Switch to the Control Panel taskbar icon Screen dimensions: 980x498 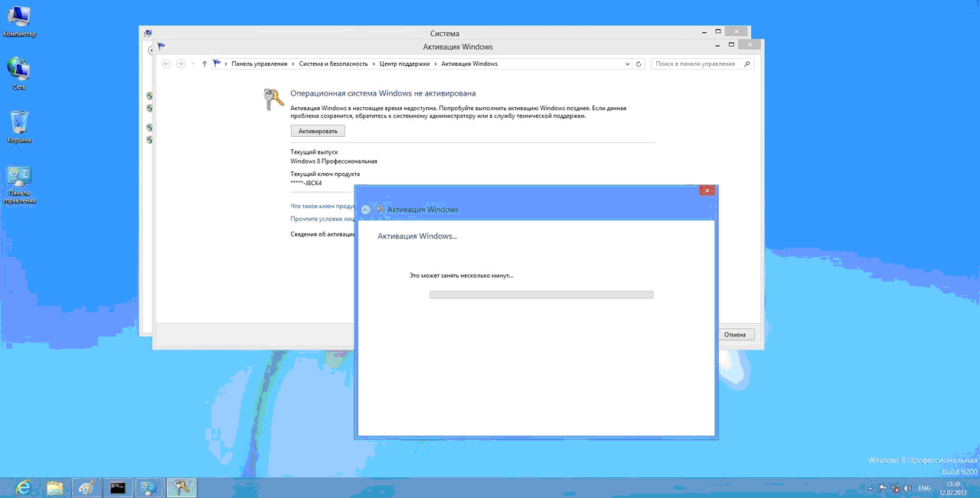click(x=149, y=487)
